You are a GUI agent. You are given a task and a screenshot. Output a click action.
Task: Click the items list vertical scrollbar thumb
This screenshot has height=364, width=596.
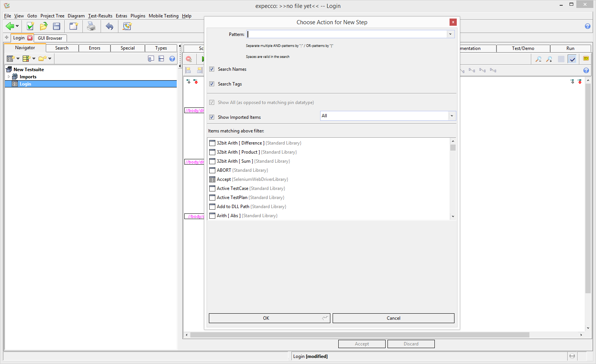pyautogui.click(x=453, y=148)
